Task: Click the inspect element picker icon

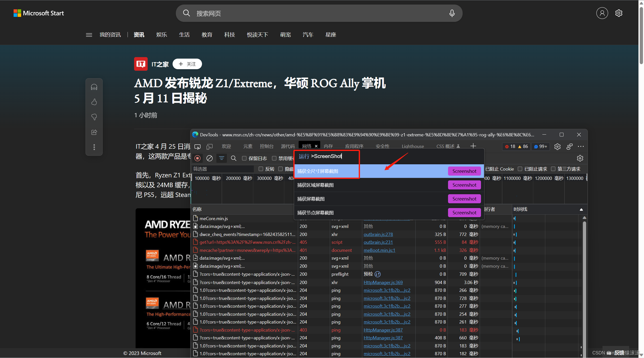Action: tap(197, 146)
